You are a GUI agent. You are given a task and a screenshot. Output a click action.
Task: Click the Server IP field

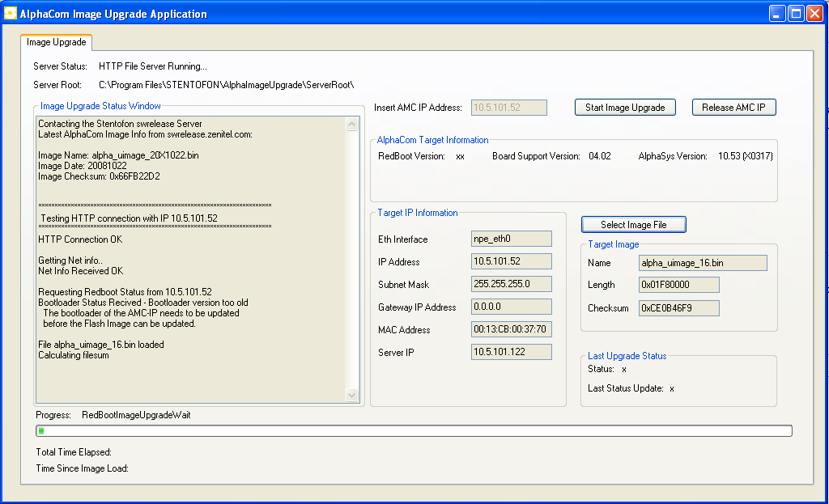tap(511, 352)
